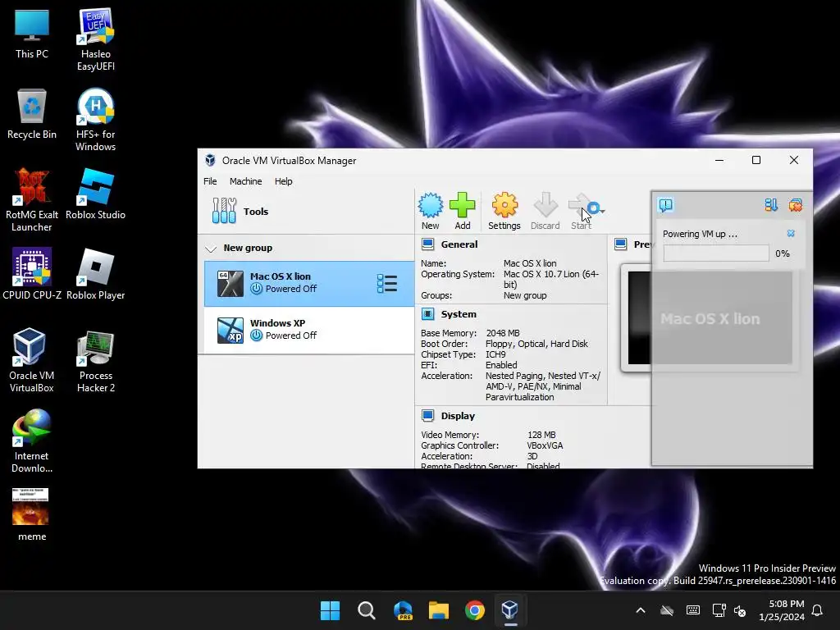Select CPUID CPU-Z desktop shortcut
840x630 pixels.
tap(32, 274)
